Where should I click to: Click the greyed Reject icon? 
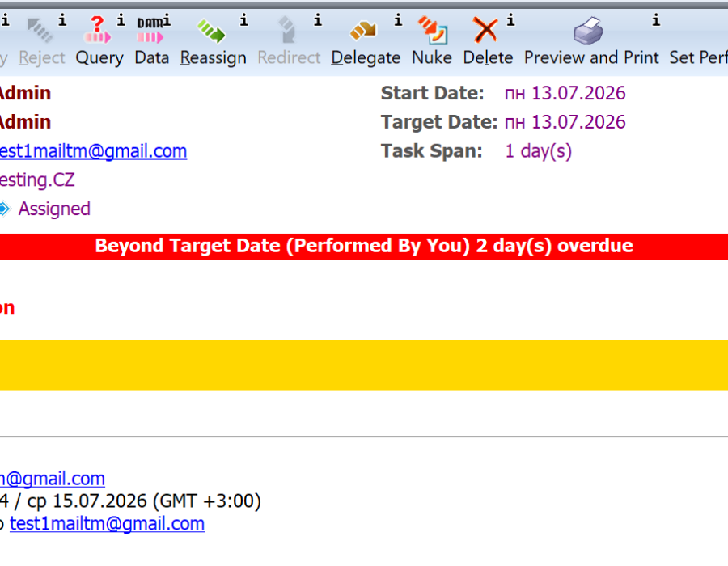click(x=40, y=30)
